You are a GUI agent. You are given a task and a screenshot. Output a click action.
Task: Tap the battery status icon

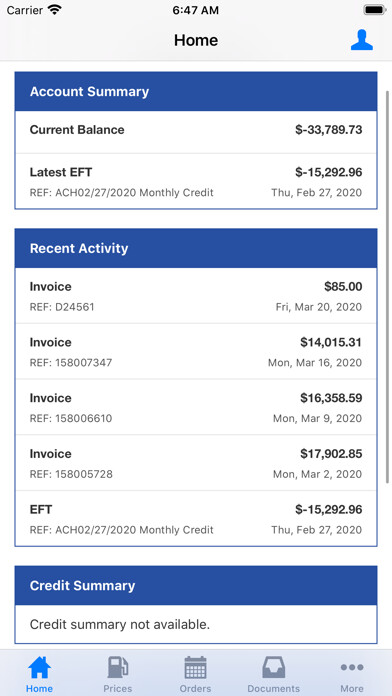(375, 10)
